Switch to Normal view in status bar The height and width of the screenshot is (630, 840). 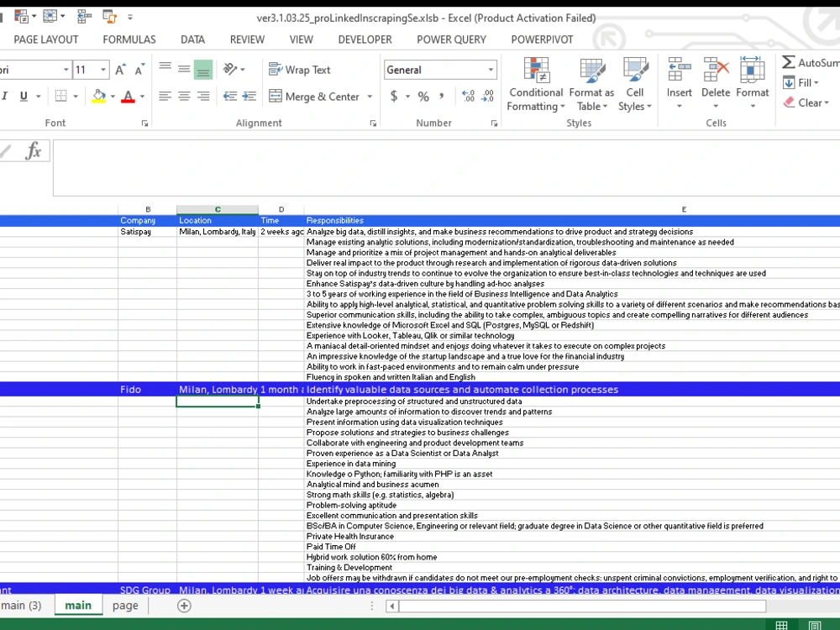click(x=781, y=625)
